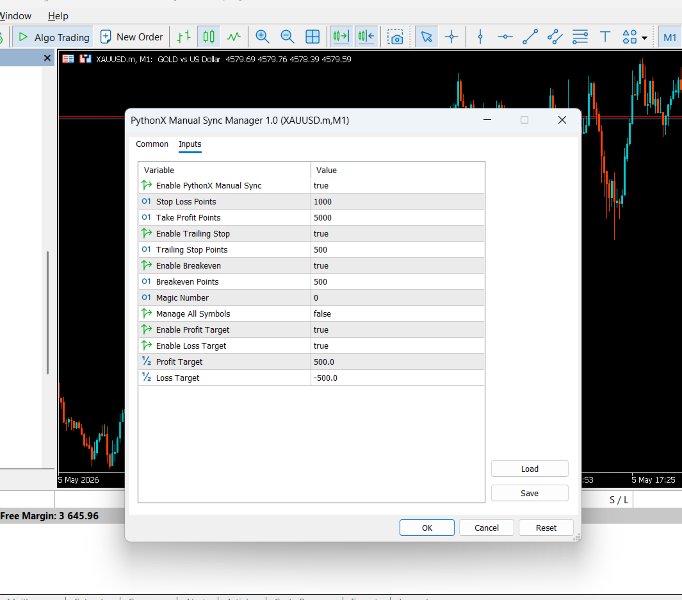The height and width of the screenshot is (600, 682).
Task: Toggle chart auto scroll icon
Action: pos(341,37)
